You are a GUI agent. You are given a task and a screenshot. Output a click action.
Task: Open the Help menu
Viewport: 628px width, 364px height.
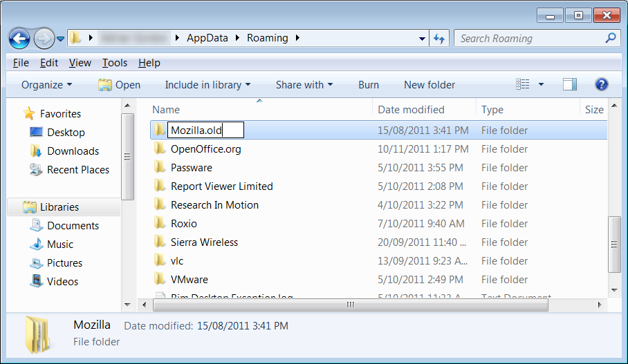(x=149, y=63)
